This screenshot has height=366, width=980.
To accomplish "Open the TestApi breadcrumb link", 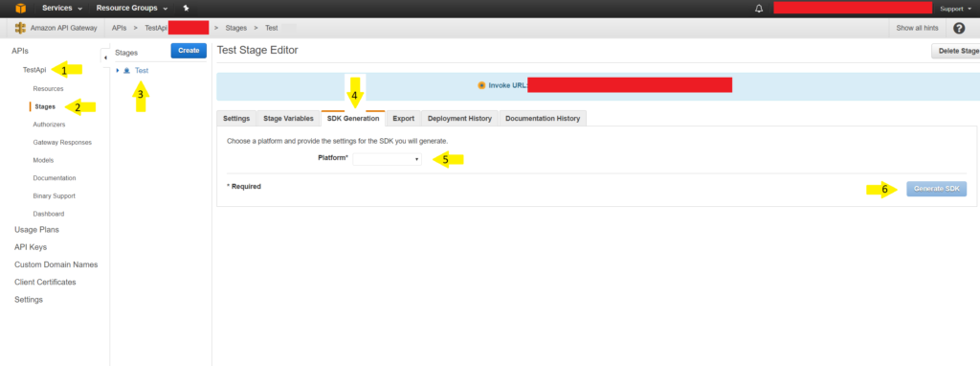I will [x=156, y=28].
